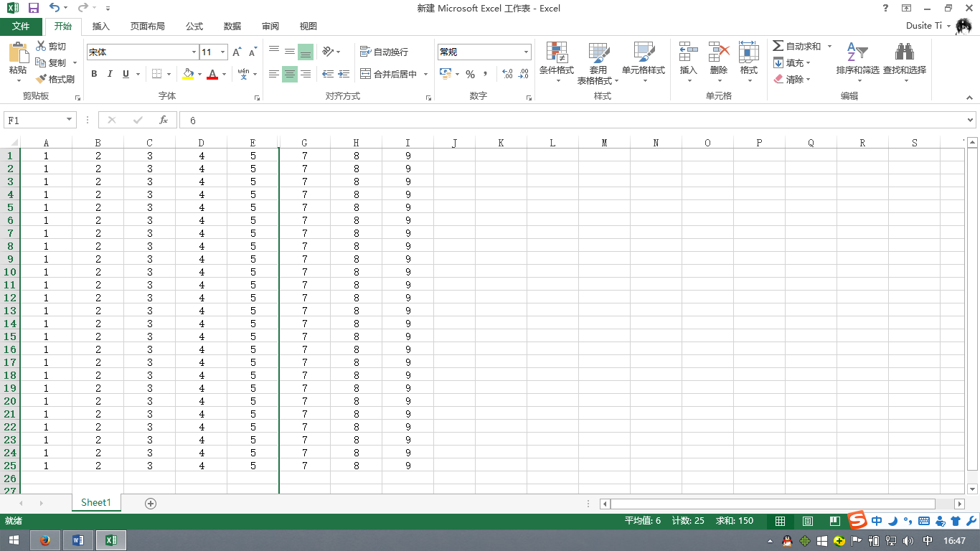Toggle Bold formatting

click(x=94, y=74)
